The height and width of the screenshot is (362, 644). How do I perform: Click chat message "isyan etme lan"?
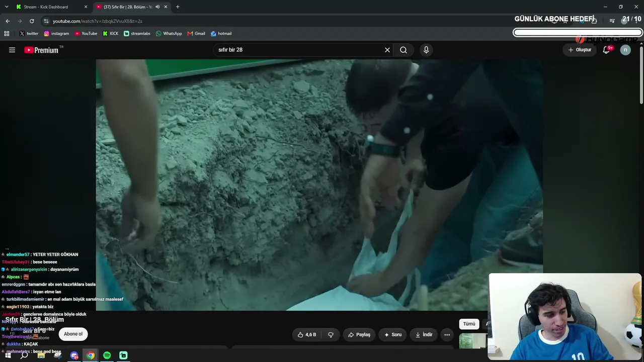[x=47, y=292]
